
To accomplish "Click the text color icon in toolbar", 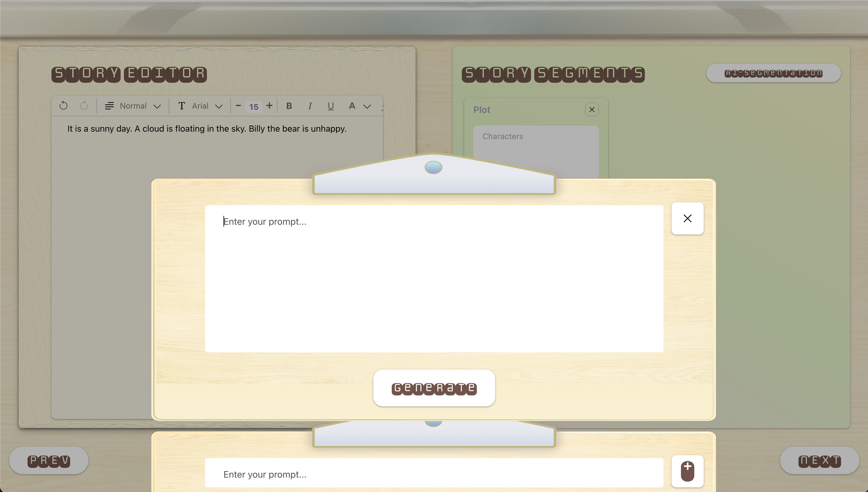I will (352, 105).
